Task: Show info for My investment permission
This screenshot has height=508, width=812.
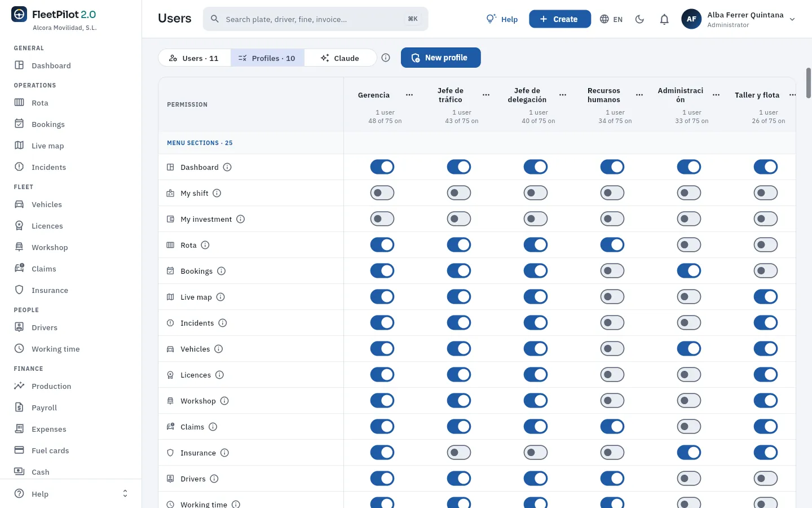Action: point(241,219)
